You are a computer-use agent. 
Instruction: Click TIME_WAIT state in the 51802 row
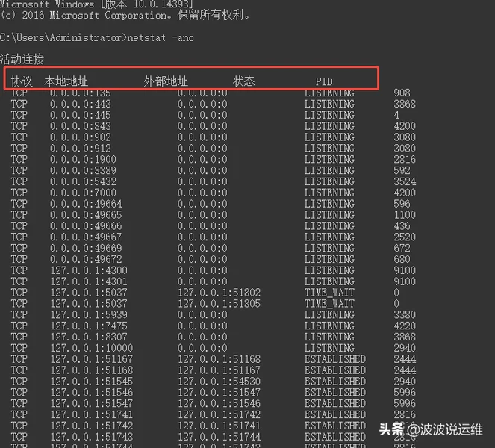(x=329, y=293)
